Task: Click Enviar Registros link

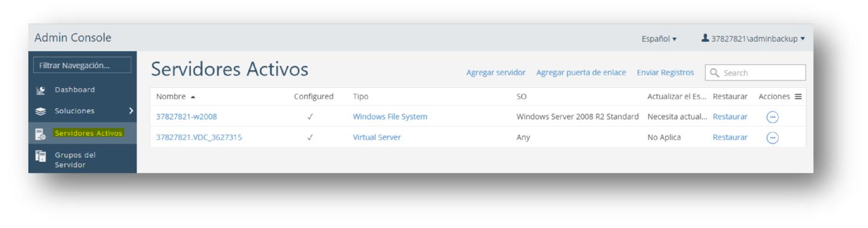Action: pyautogui.click(x=665, y=73)
